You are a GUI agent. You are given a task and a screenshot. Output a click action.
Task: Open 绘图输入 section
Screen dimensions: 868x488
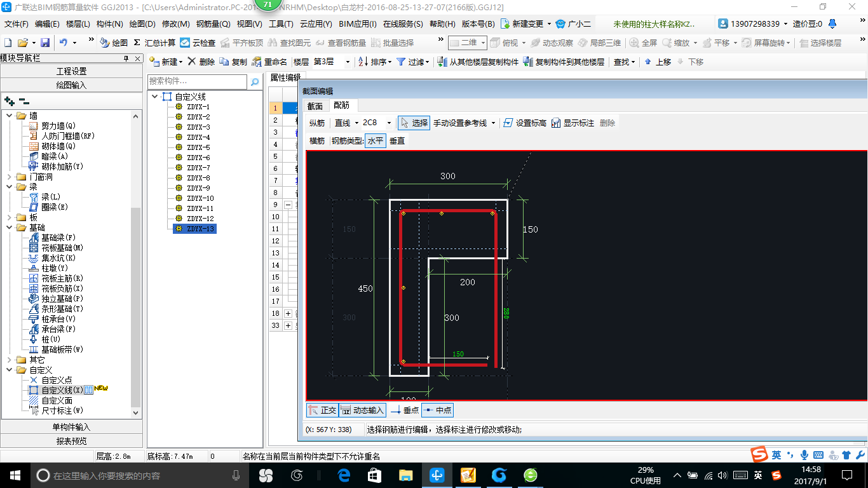point(72,85)
